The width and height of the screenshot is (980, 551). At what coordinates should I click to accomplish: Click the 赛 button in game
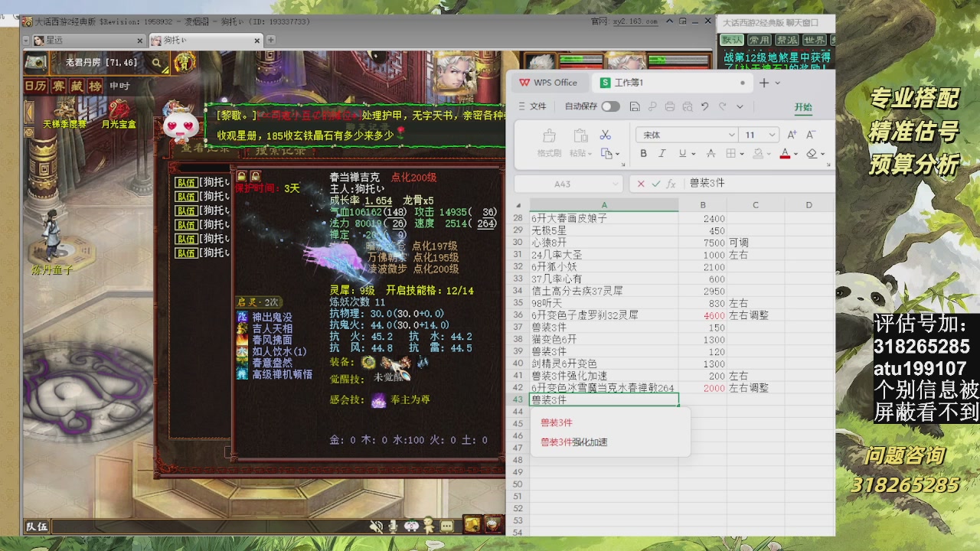[x=57, y=86]
